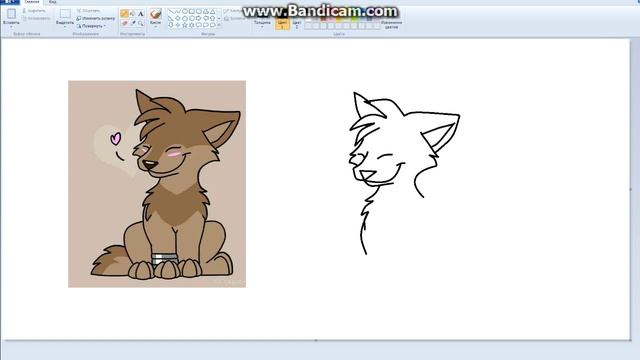Pick the first empty custom color slot
The height and width of the screenshot is (360, 640).
click(x=309, y=26)
